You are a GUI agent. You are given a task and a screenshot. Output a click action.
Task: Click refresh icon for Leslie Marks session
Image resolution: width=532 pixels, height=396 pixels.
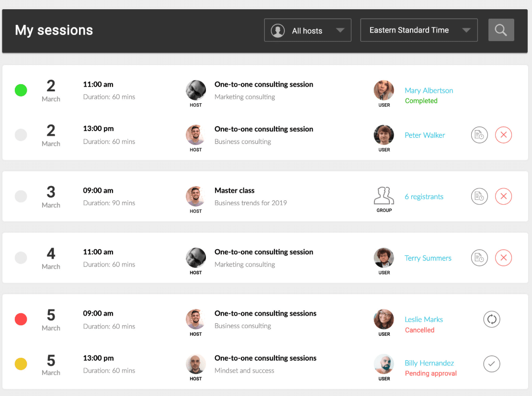coord(491,319)
